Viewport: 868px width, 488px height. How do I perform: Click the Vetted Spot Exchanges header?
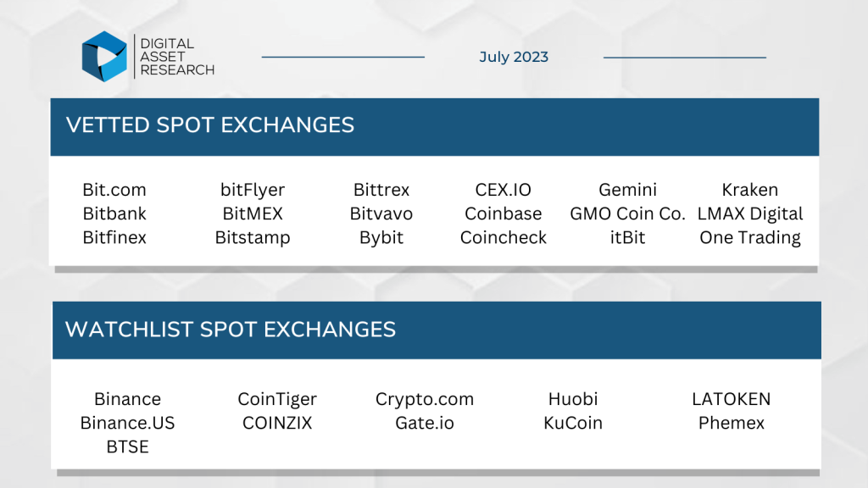[x=210, y=125]
